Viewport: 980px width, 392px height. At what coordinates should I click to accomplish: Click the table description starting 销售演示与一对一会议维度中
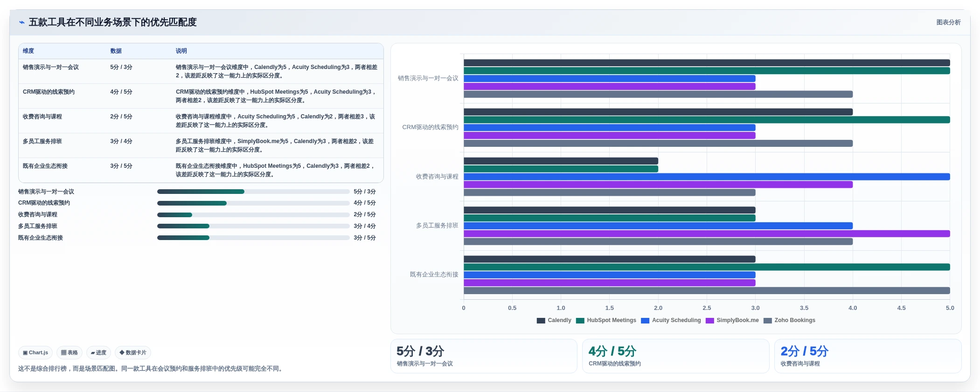pos(277,71)
